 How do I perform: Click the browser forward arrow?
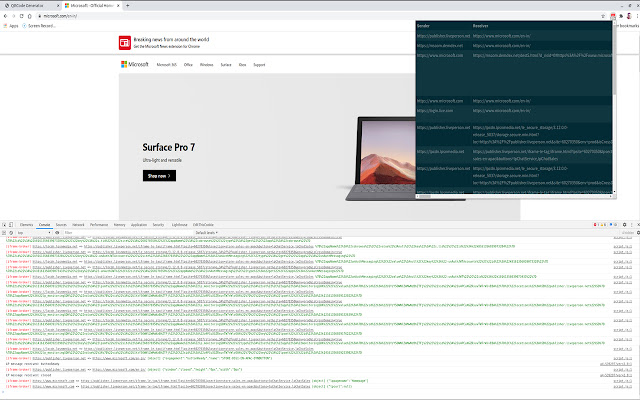pos(13,16)
